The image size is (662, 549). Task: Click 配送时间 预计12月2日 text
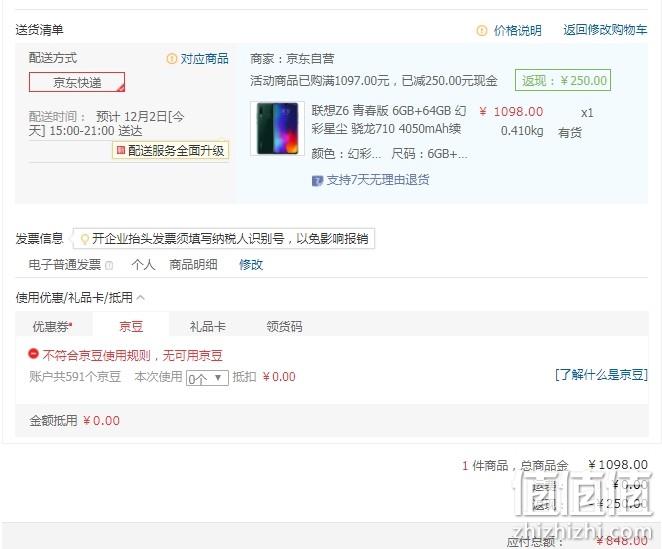(106, 123)
